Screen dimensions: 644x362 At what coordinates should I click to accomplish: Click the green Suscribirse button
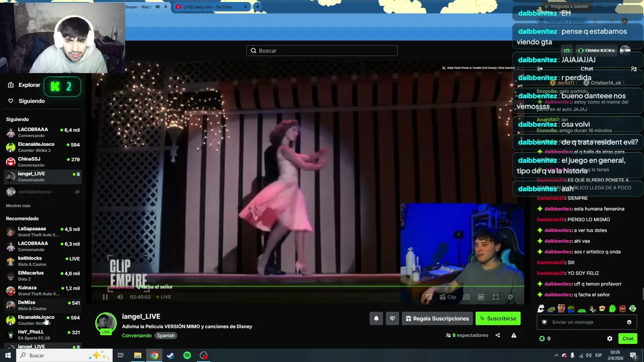click(498, 318)
